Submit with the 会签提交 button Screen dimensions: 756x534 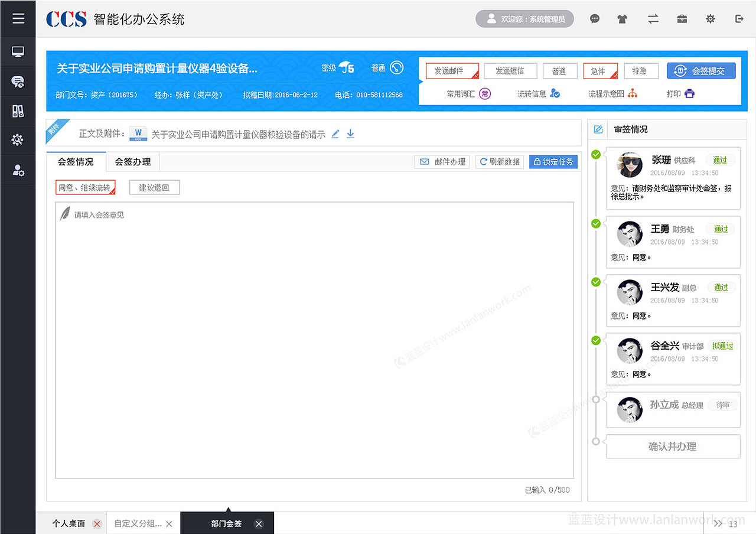tap(702, 70)
